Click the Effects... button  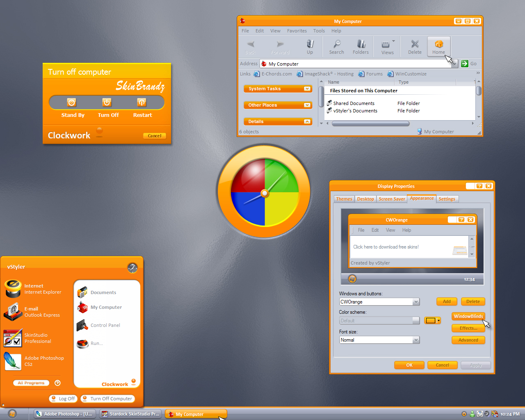pyautogui.click(x=468, y=328)
